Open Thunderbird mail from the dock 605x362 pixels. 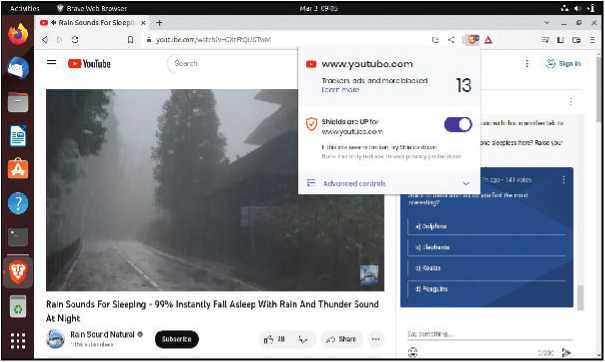18,68
